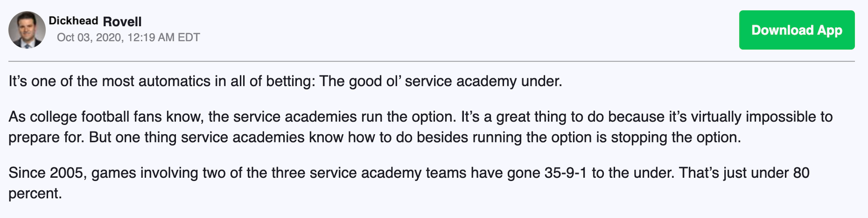Click the Oct 03, 2020 timestamp
868x218 pixels.
click(x=89, y=38)
